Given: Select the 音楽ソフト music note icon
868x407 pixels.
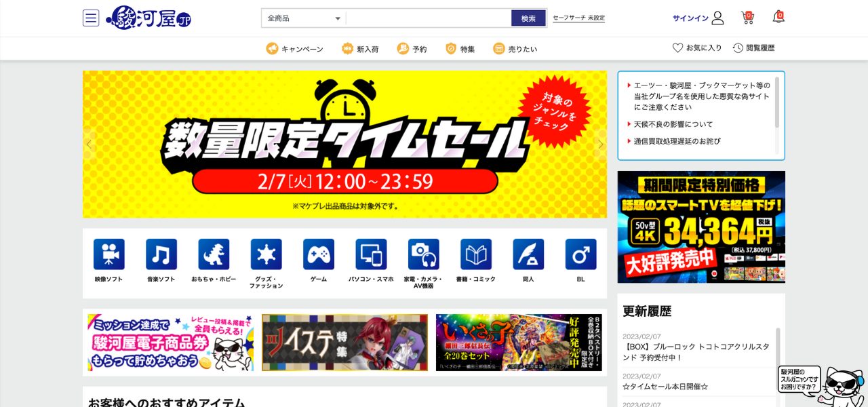Looking at the screenshot, I should [161, 254].
